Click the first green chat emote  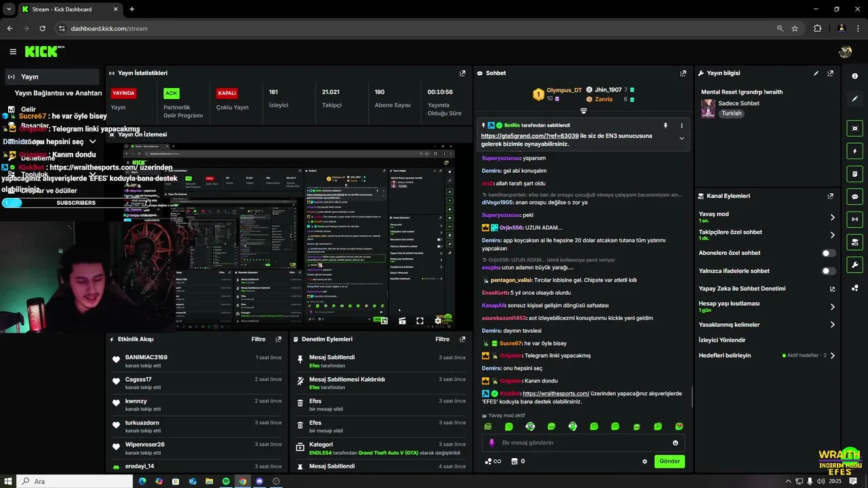[488, 426]
